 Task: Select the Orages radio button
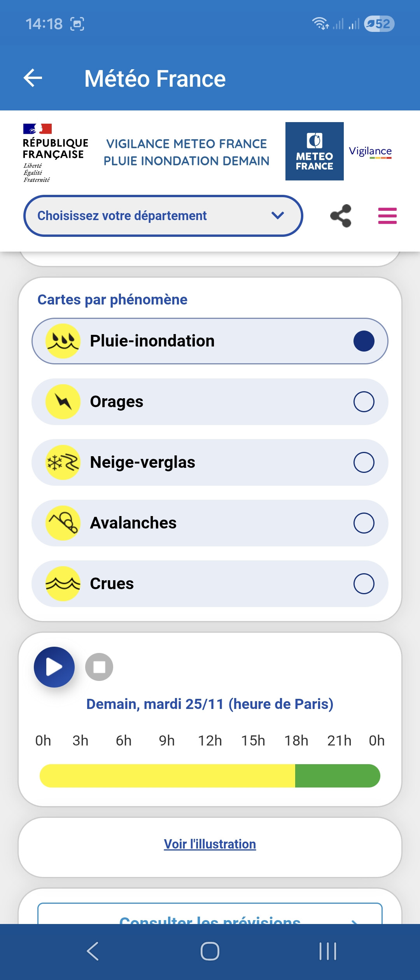click(364, 402)
